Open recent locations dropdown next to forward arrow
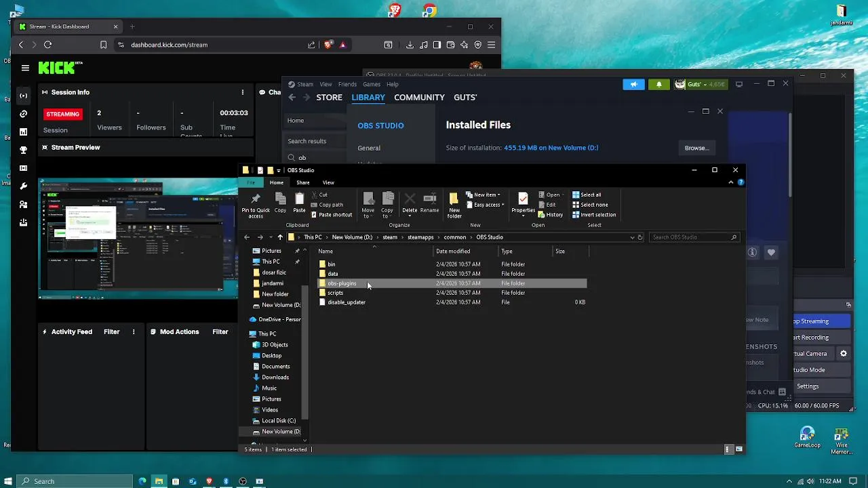Image resolution: width=868 pixels, height=488 pixels. click(x=271, y=237)
